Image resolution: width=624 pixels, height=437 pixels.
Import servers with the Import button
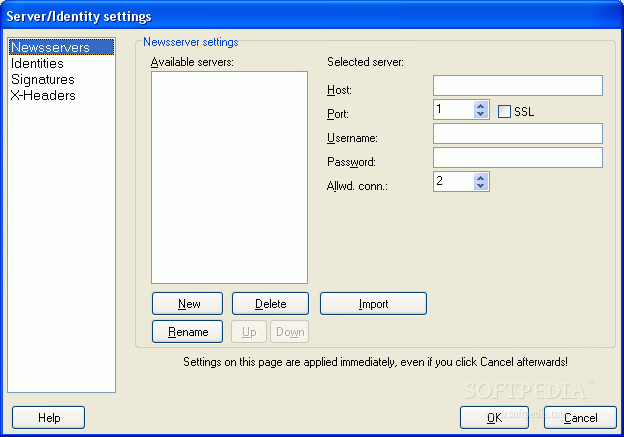click(x=373, y=304)
